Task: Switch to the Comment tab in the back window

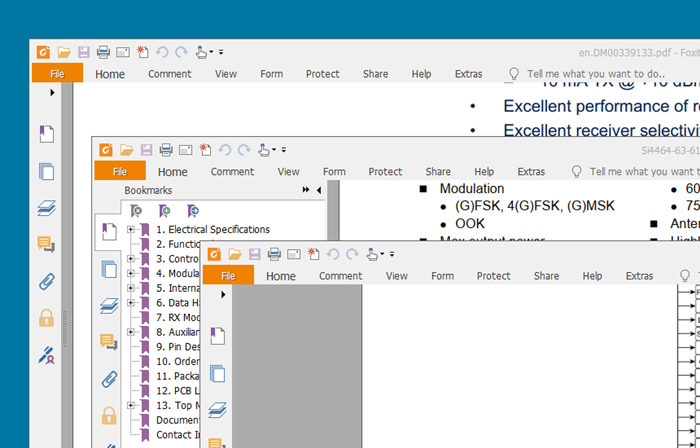Action: tap(169, 74)
